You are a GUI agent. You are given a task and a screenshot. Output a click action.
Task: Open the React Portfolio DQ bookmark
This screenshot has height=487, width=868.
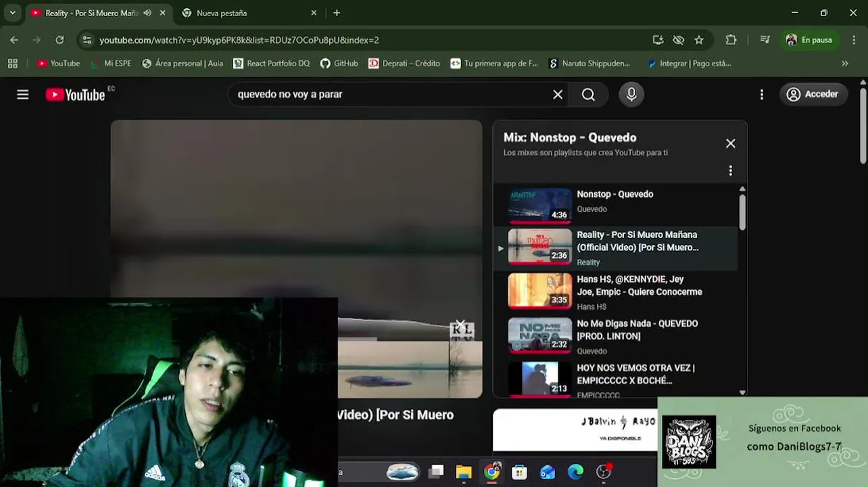(271, 64)
